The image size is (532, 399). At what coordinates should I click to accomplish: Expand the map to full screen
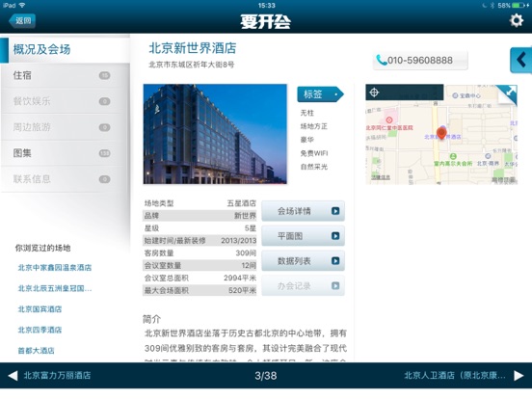tap(509, 93)
